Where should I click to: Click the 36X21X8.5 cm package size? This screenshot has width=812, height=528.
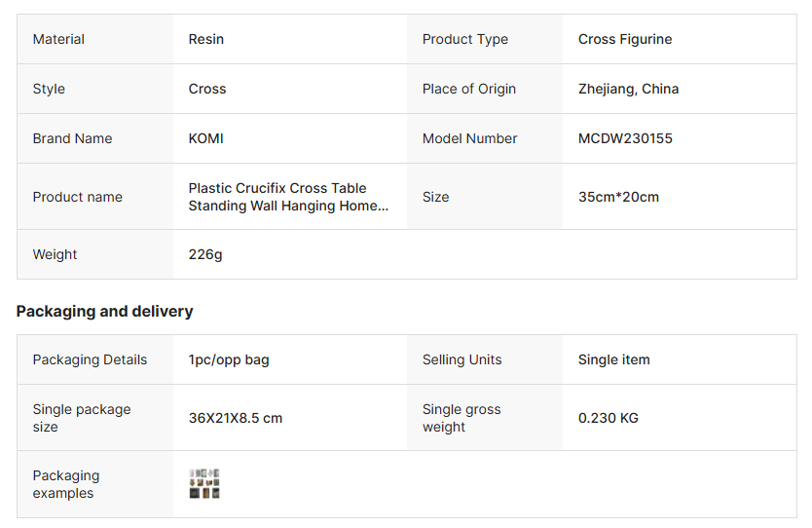point(236,418)
